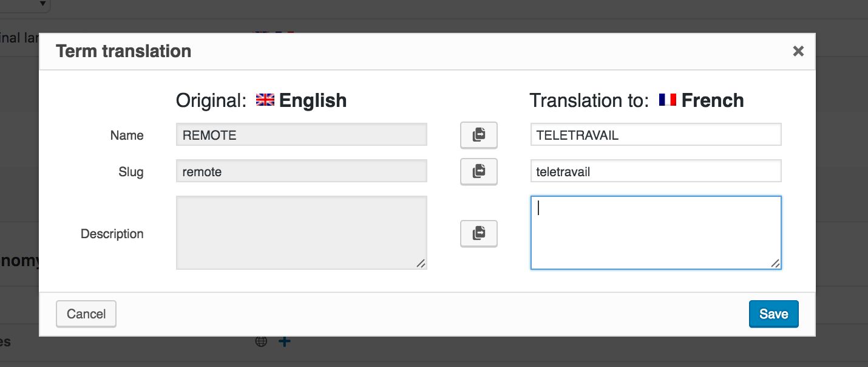Image resolution: width=868 pixels, height=367 pixels.
Task: Click inside the TELETRAVAIL name field
Action: 656,135
